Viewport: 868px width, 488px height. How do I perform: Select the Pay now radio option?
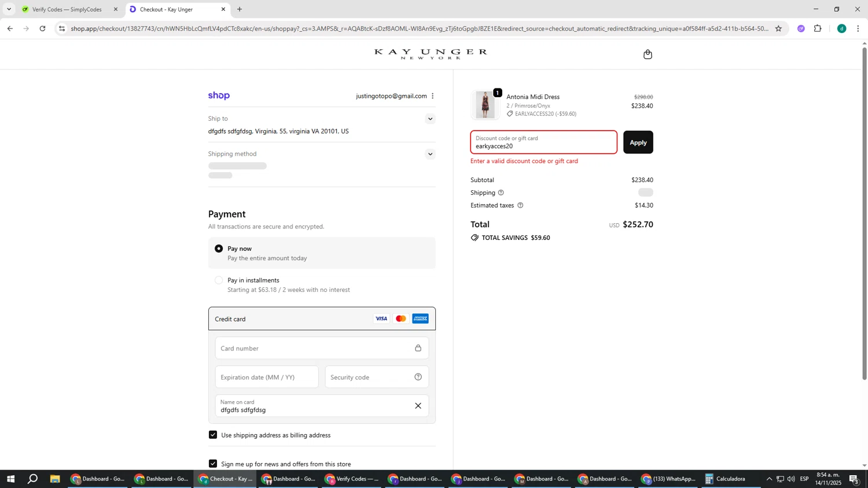(x=219, y=249)
